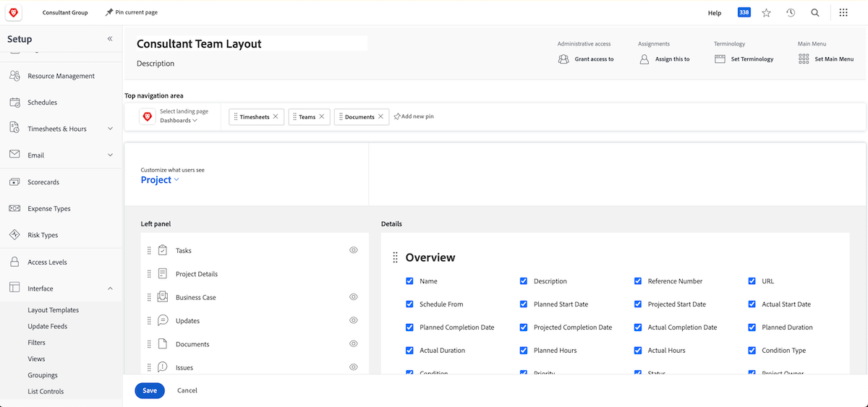The height and width of the screenshot is (407, 868).
Task: Open the main menu grid icon
Action: pyautogui.click(x=843, y=12)
